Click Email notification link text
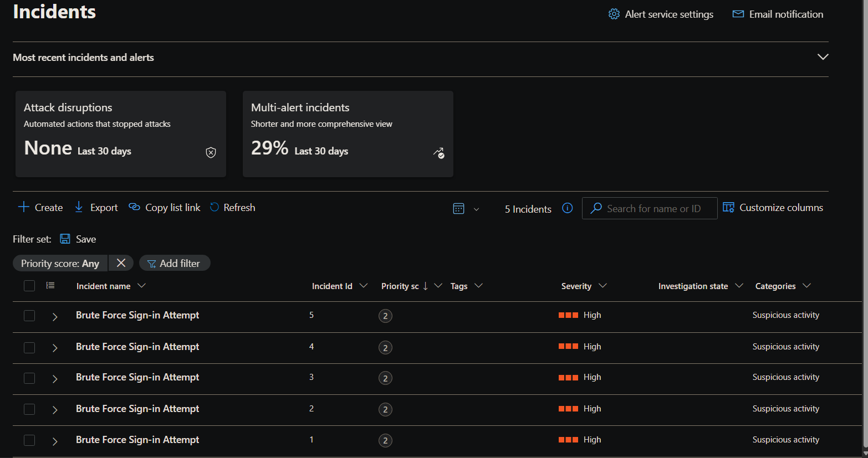 coord(787,14)
